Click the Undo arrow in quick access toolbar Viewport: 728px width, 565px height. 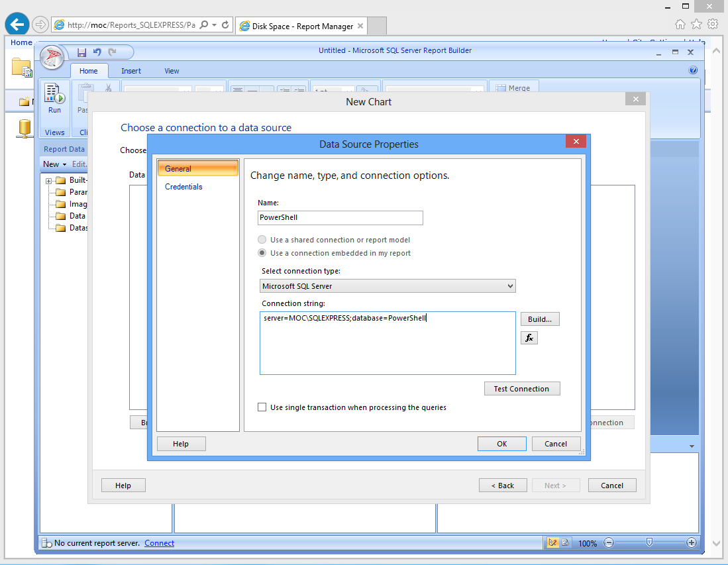(97, 52)
